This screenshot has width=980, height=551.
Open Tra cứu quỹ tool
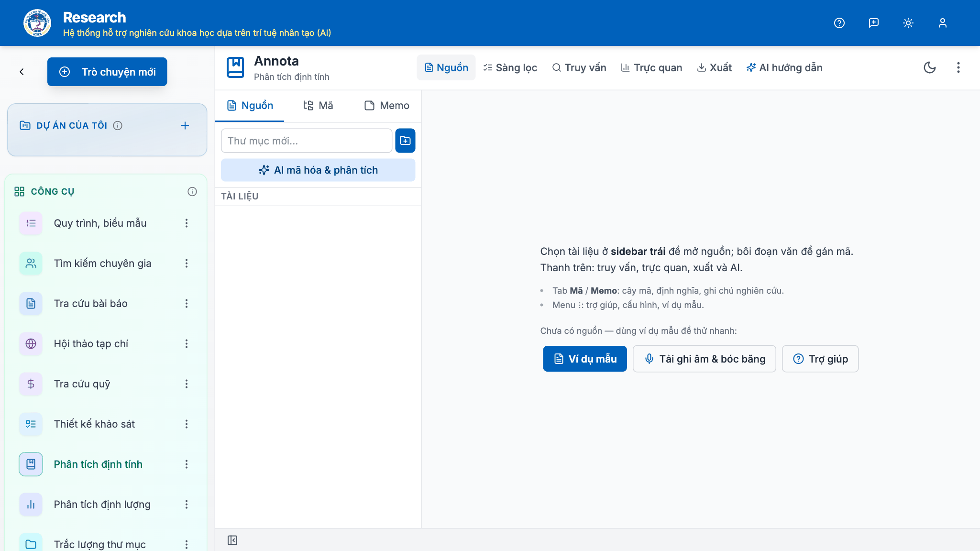(x=82, y=384)
